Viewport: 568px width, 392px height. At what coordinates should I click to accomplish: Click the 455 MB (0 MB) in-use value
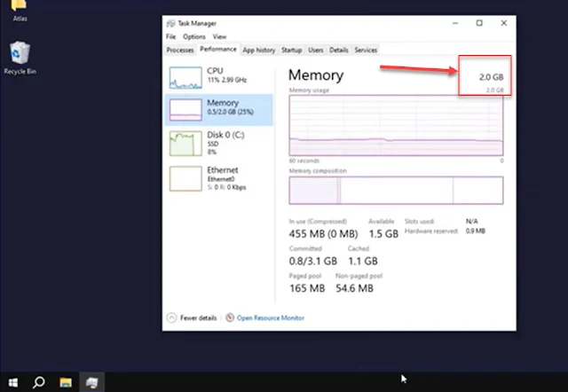tap(323, 234)
